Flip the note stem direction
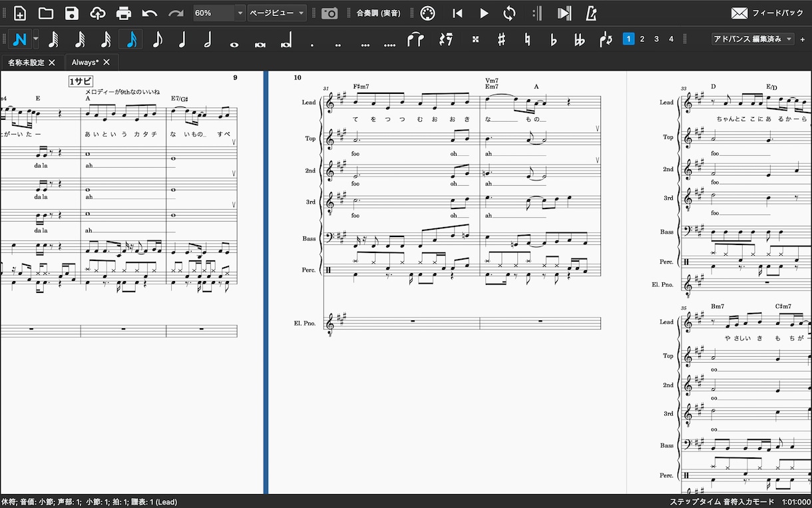This screenshot has height=508, width=812. (605, 39)
